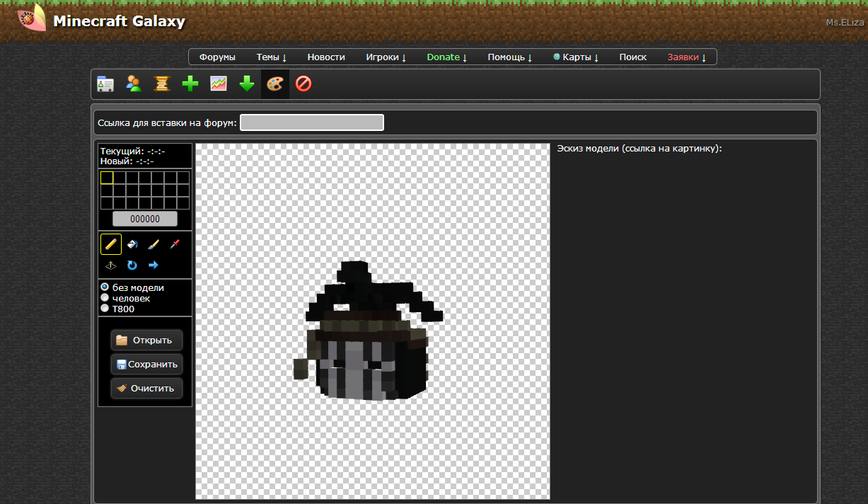Click the two-users toolbar icon
The height and width of the screenshot is (504, 868).
click(x=133, y=84)
